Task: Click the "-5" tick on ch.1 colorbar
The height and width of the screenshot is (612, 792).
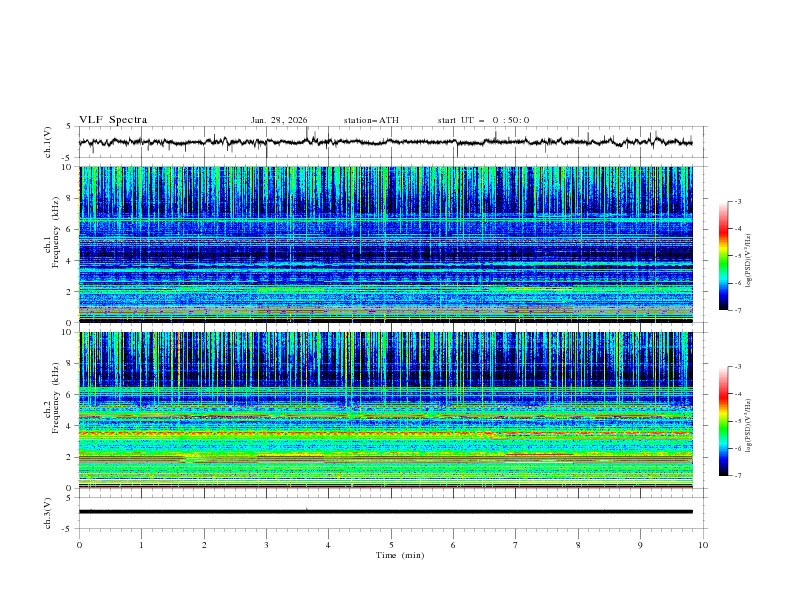Action: pyautogui.click(x=738, y=256)
